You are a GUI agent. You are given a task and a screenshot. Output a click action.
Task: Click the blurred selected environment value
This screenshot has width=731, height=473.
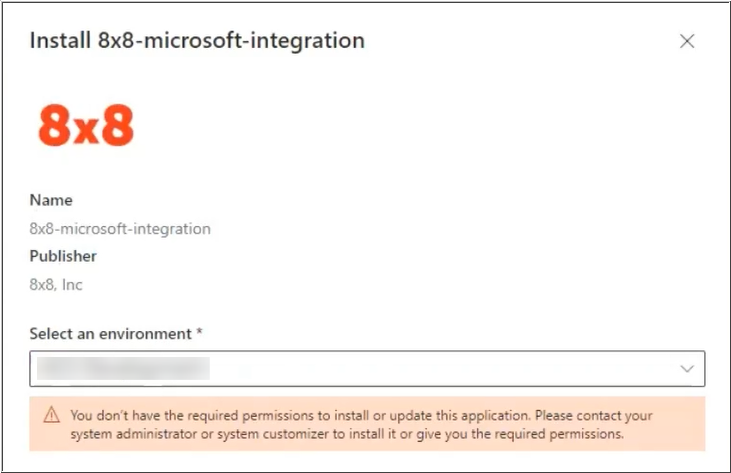click(123, 369)
